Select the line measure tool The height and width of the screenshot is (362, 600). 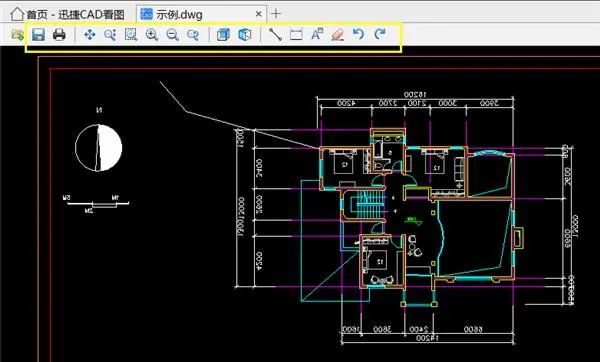point(276,35)
